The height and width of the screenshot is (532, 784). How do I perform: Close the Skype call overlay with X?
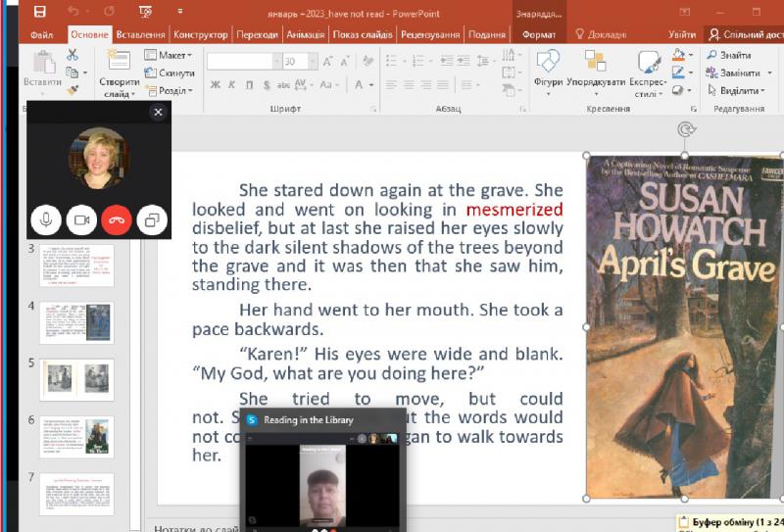point(158,112)
